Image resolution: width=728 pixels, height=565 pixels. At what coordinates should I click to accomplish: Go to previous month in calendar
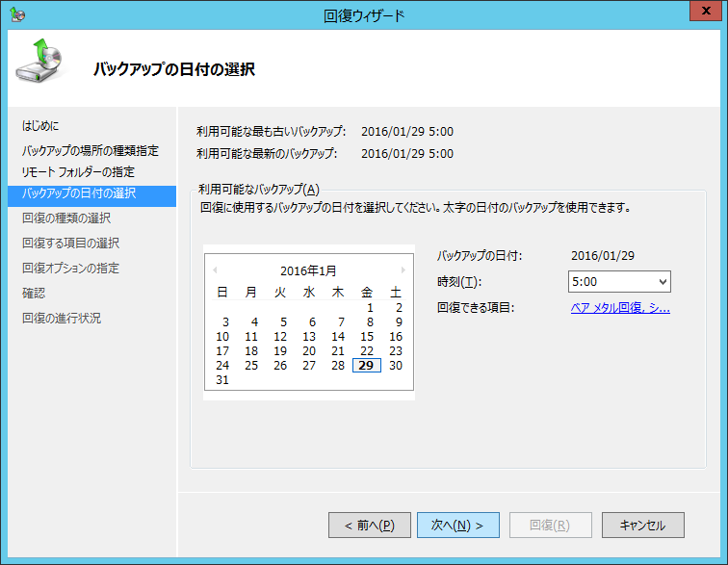pos(215,270)
